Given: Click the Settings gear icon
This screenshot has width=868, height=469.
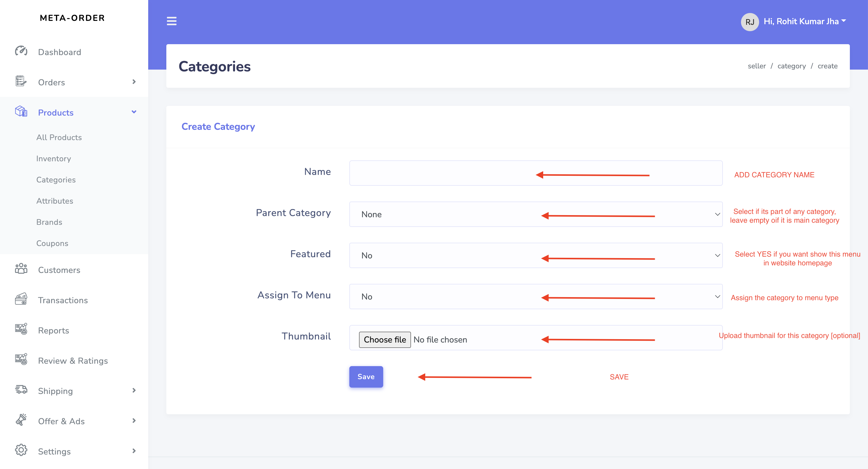Looking at the screenshot, I should [21, 451].
